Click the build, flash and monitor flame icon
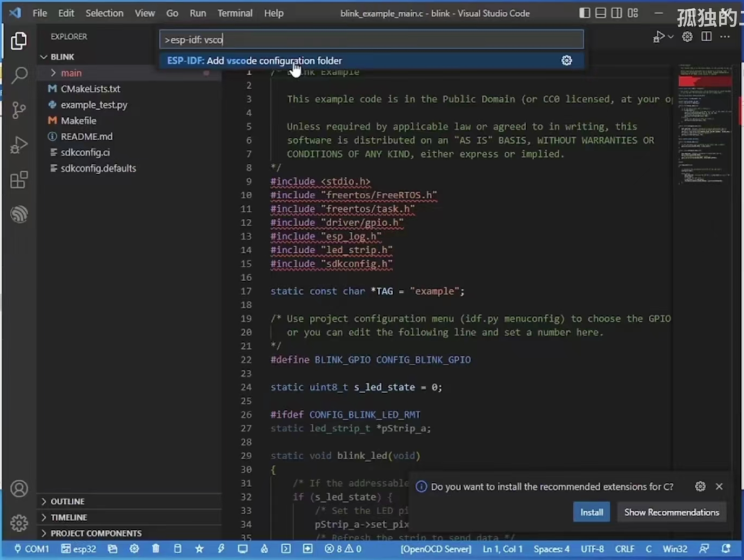The width and height of the screenshot is (744, 560). pyautogui.click(x=264, y=549)
